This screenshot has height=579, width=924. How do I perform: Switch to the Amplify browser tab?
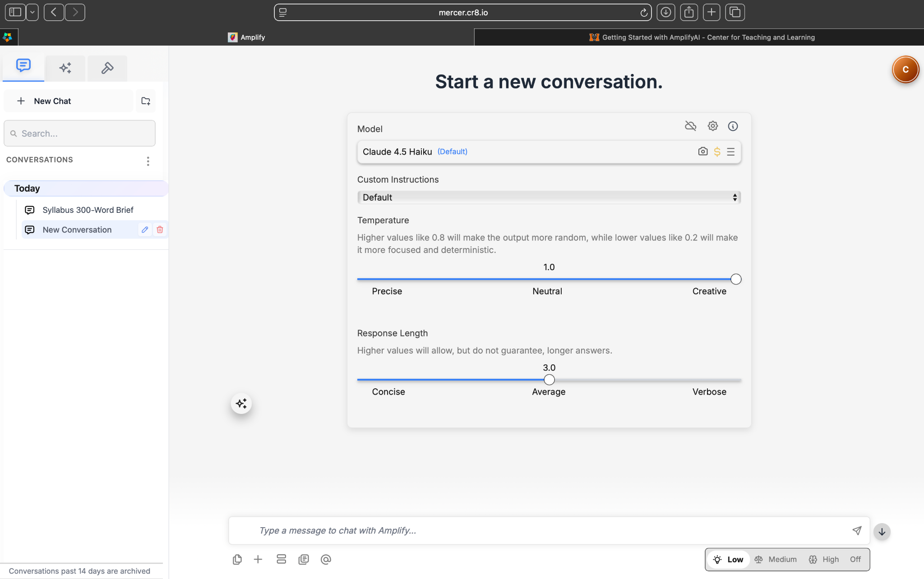click(x=246, y=37)
